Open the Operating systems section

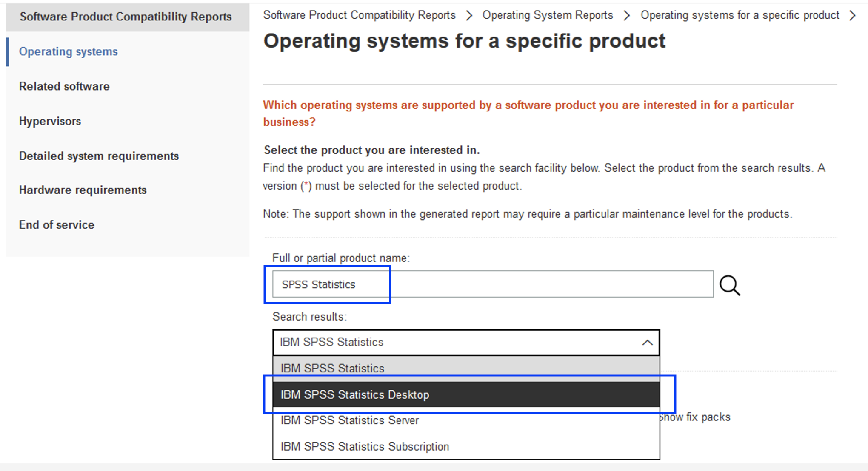tap(68, 51)
